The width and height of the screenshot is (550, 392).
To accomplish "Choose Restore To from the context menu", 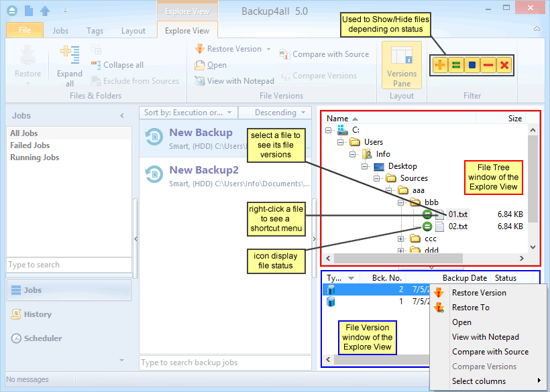I will pyautogui.click(x=488, y=307).
